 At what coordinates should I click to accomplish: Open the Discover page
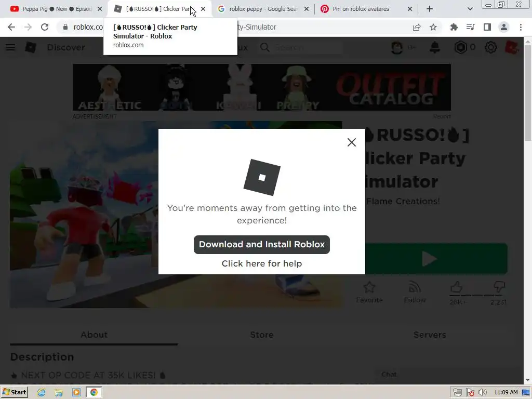66,47
